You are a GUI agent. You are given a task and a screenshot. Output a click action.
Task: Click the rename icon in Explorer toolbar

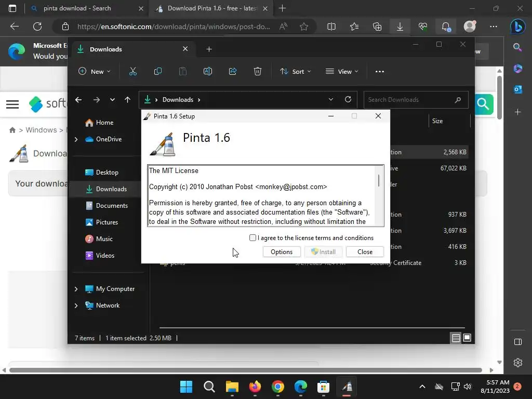point(208,72)
